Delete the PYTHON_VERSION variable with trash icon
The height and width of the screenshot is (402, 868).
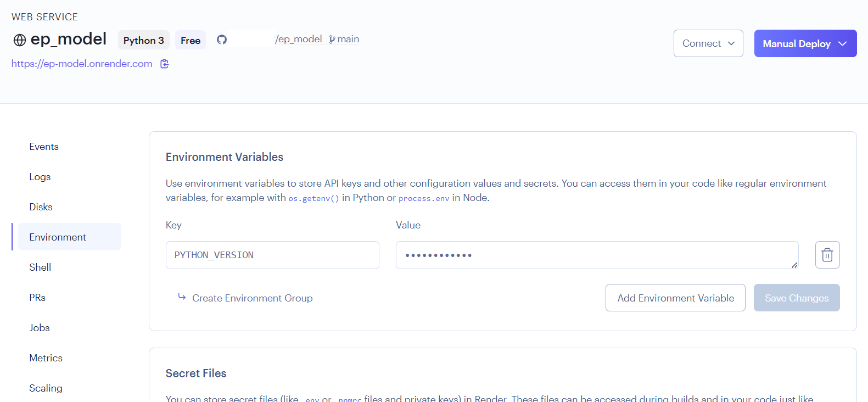pos(827,255)
